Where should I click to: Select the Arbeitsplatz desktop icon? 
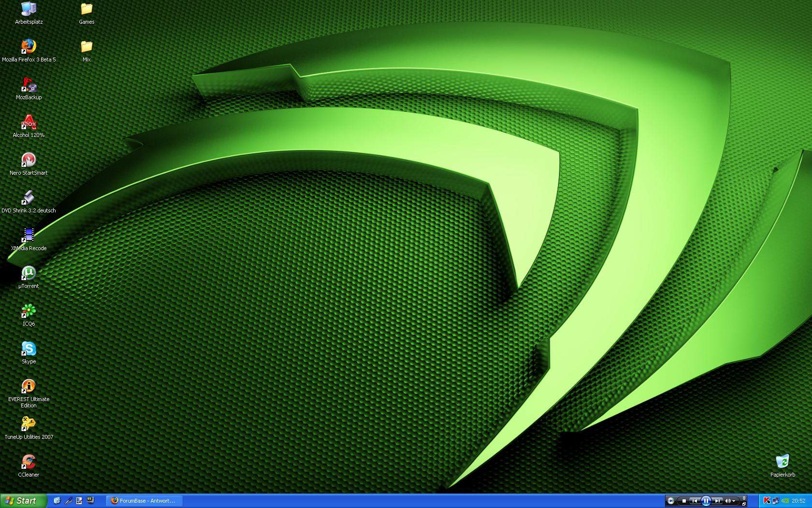tap(29, 13)
